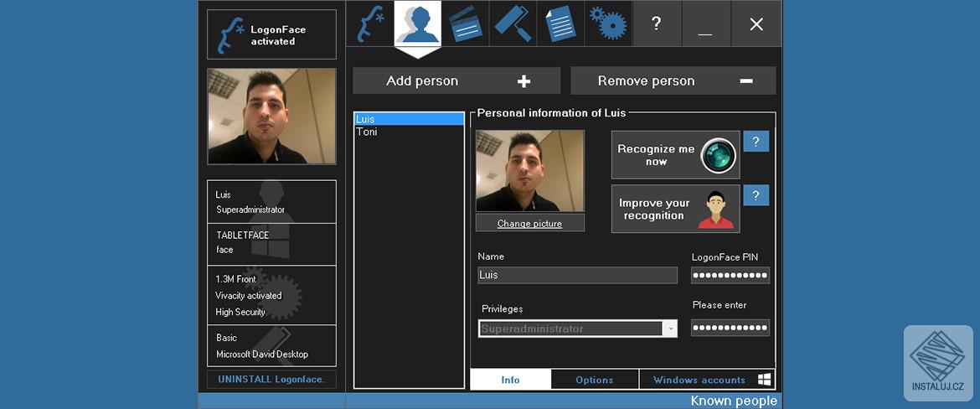Click the live webcam preview image

[x=271, y=116]
